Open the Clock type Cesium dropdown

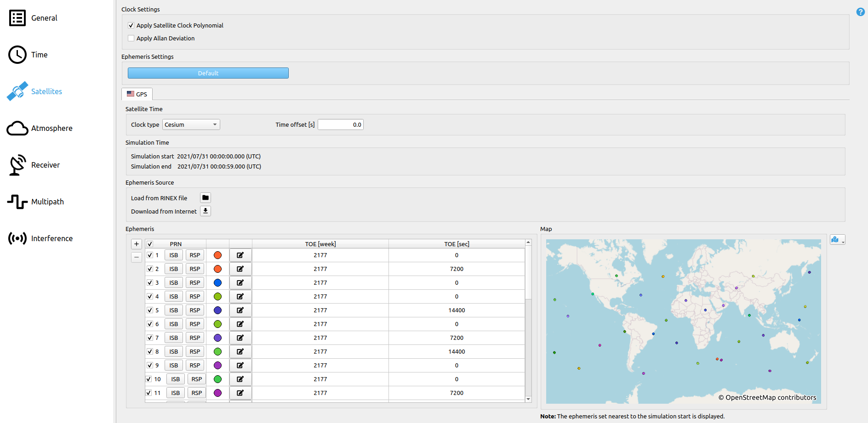point(191,125)
